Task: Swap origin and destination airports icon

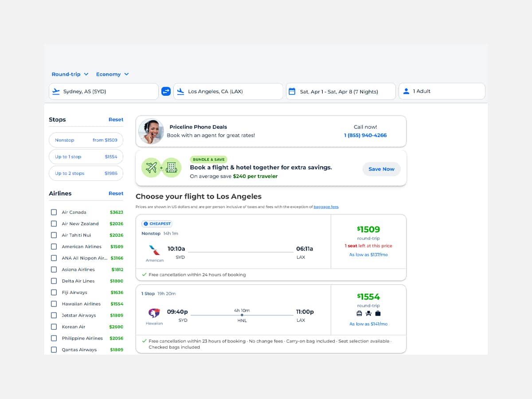Action: pos(166,91)
